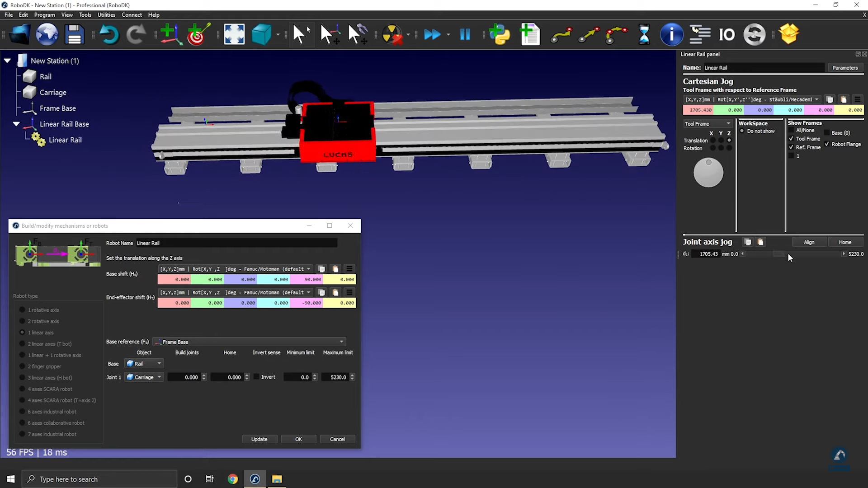Open the online library globe icon
Screen dimensions: 868x488
tap(47, 34)
